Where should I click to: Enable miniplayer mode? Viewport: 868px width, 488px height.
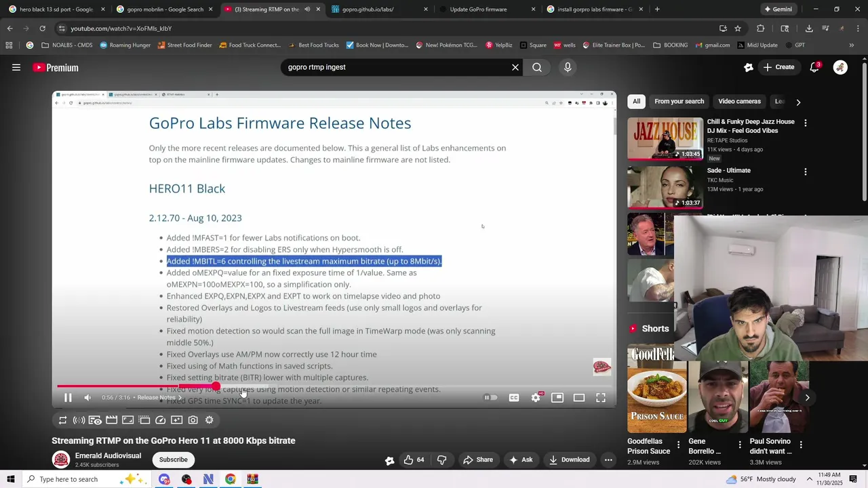coord(557,398)
